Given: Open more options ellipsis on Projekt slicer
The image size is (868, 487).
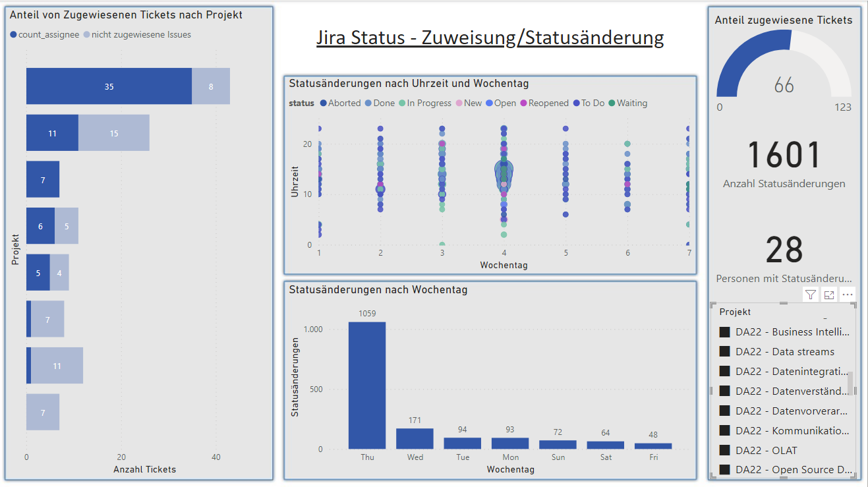Looking at the screenshot, I should point(848,295).
